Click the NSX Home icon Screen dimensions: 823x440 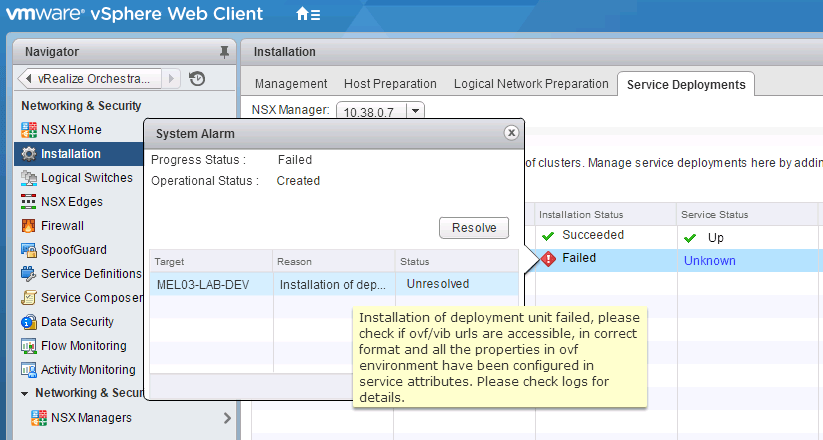coord(28,130)
